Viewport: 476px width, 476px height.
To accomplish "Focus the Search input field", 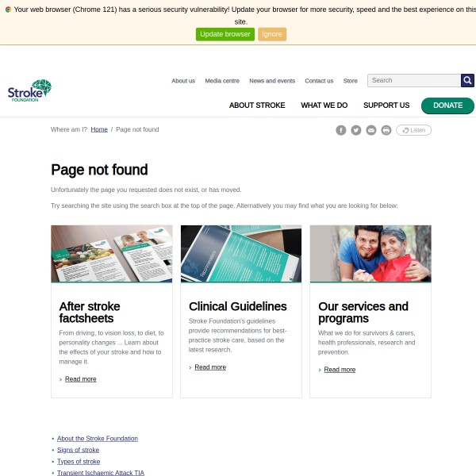I will tap(414, 80).
